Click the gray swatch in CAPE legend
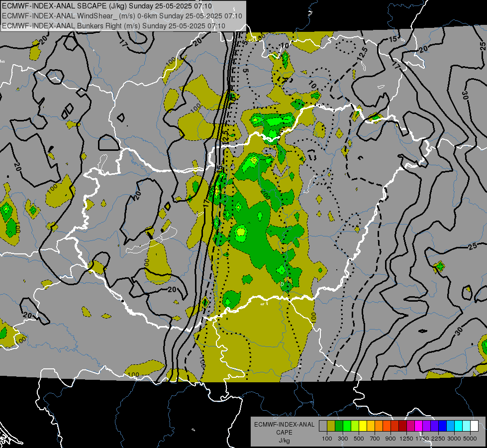Screen dimensions: 487x448 point(323,426)
